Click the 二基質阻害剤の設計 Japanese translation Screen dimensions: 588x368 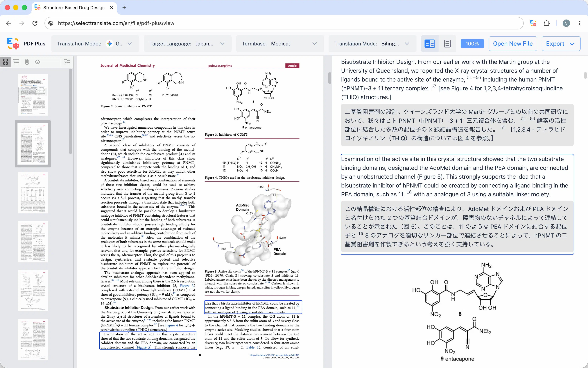coord(457,125)
